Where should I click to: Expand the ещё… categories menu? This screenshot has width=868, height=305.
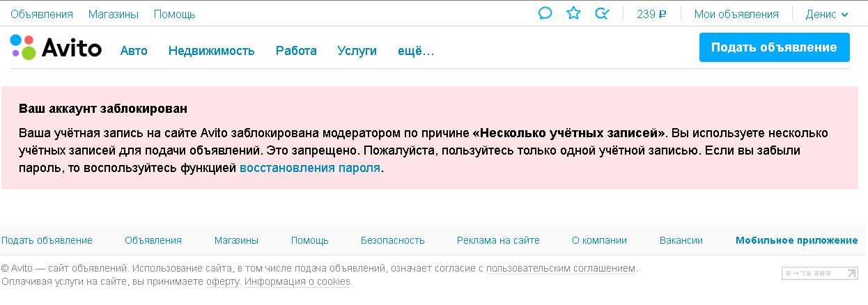[x=416, y=51]
